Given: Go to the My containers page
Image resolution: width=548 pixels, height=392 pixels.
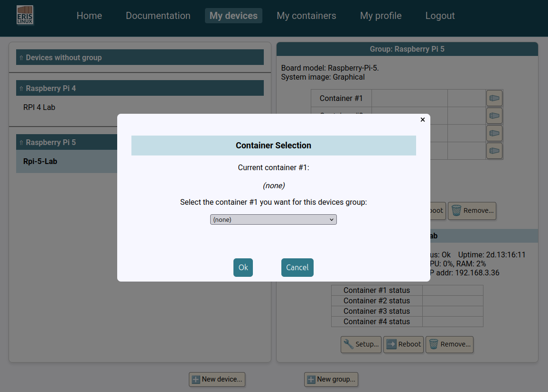Looking at the screenshot, I should [306, 16].
